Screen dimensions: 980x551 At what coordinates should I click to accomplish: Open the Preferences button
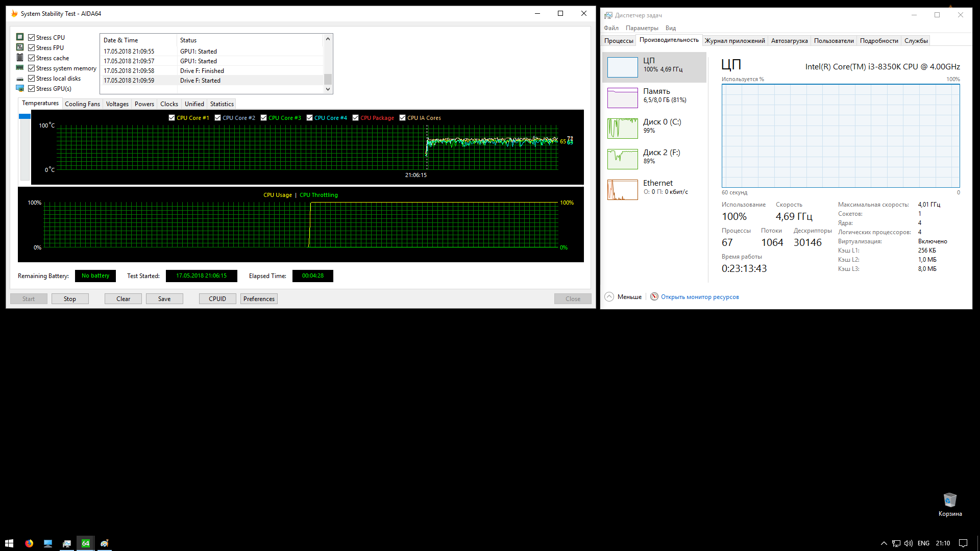[259, 299]
